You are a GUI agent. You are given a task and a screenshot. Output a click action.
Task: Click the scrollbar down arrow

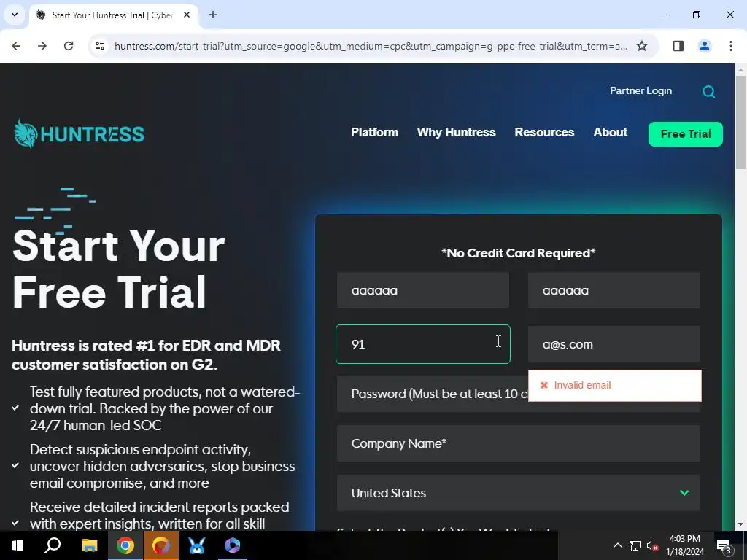[x=740, y=525]
